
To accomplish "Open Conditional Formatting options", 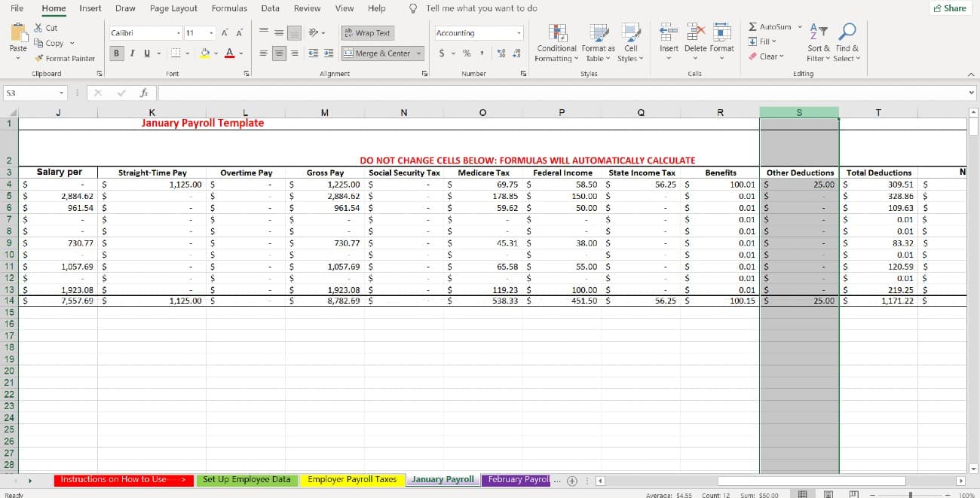I will (x=556, y=43).
